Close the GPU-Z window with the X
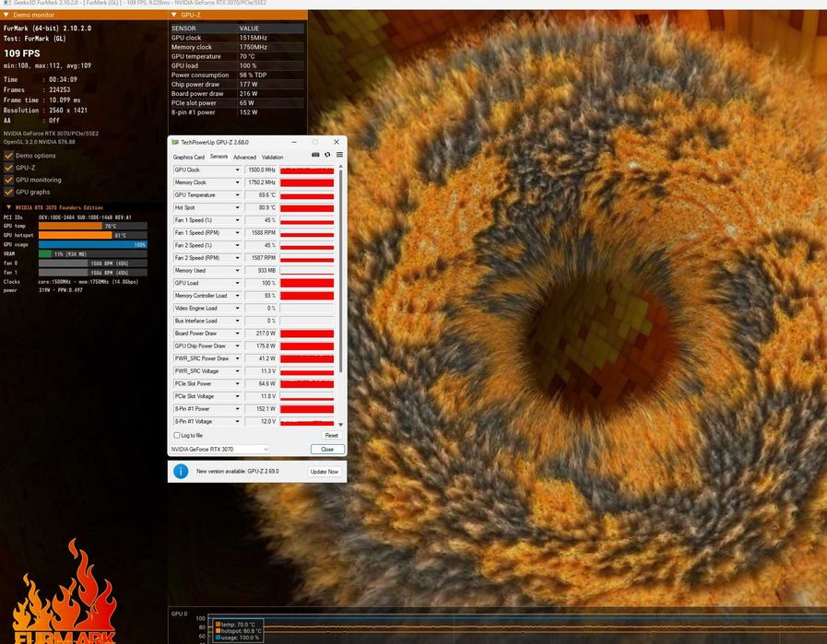The width and height of the screenshot is (827, 644). (x=337, y=142)
